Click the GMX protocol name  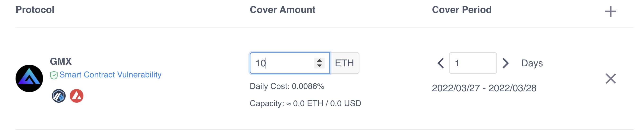[x=61, y=61]
